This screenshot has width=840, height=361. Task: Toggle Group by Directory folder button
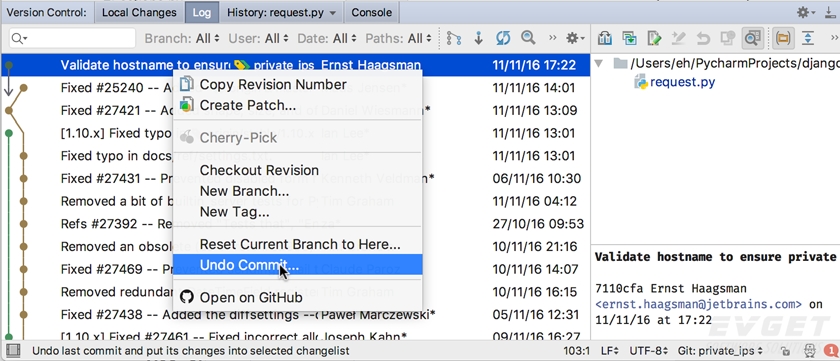(783, 38)
